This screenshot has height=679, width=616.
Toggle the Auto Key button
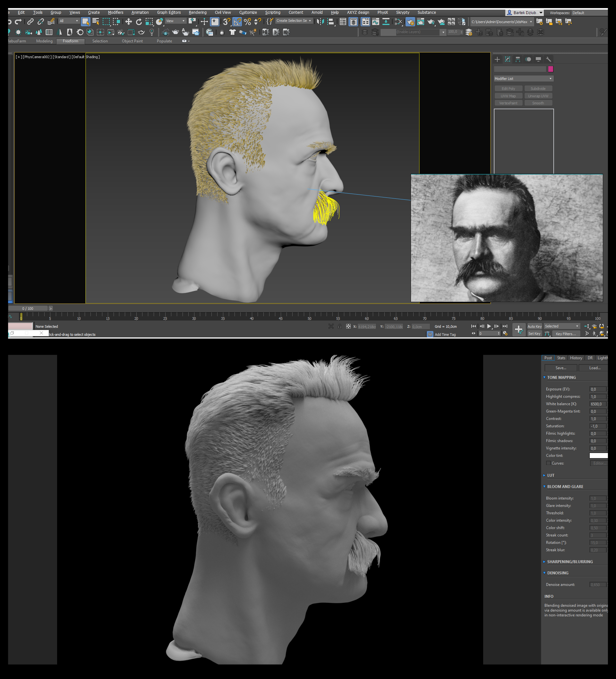coord(534,326)
